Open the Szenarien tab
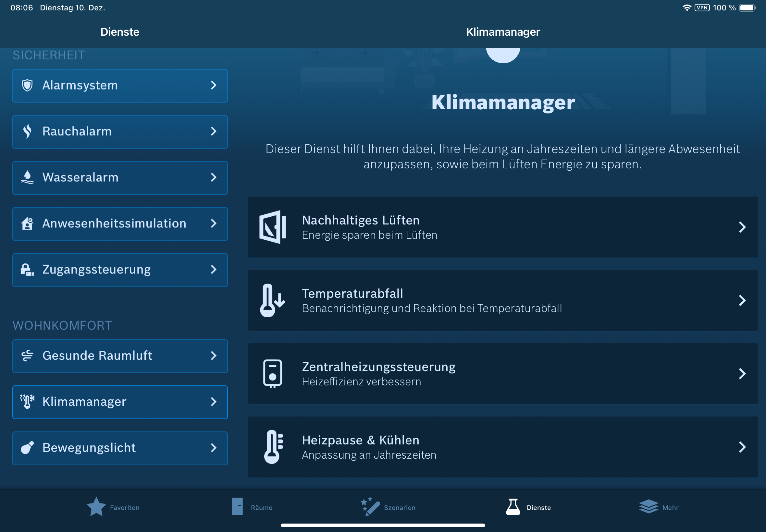 point(388,507)
